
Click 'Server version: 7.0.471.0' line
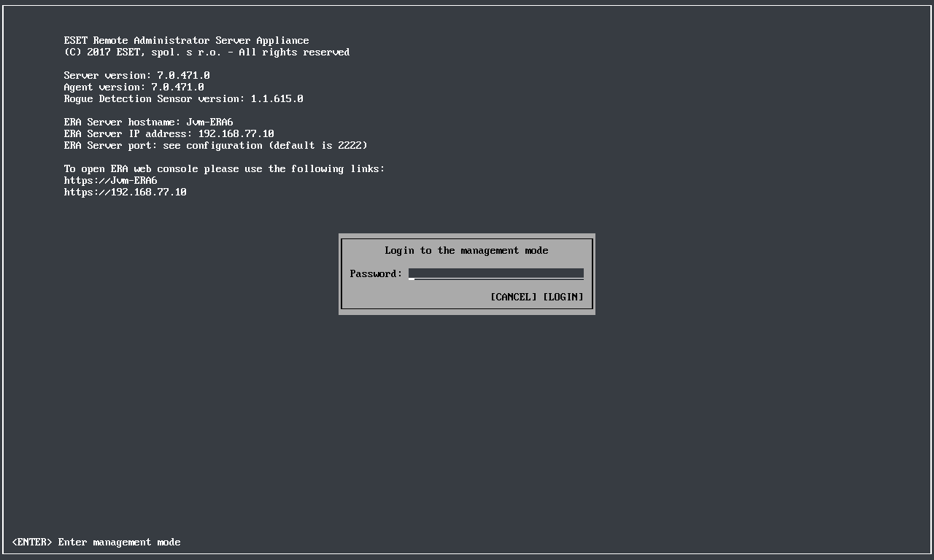point(136,75)
